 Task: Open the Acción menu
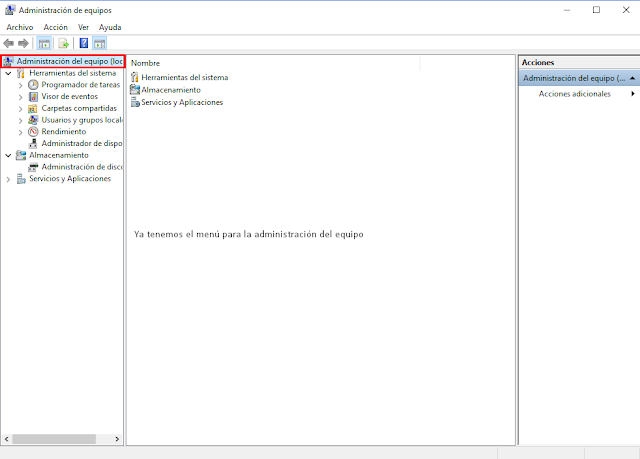(56, 27)
